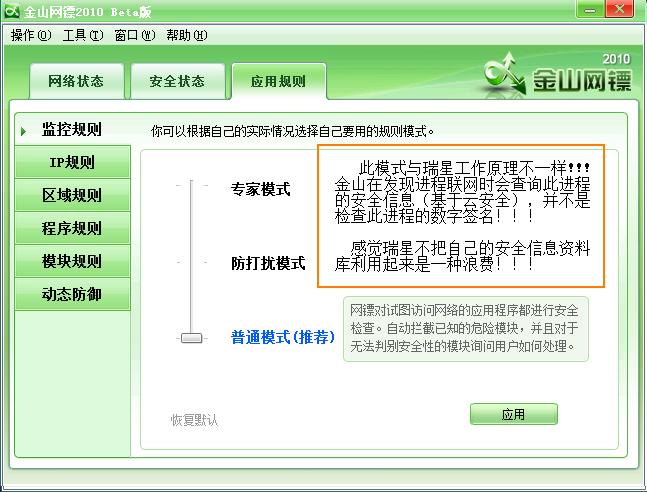Screen dimensions: 647x492
Task: Open the 操作(O) menu
Action: 31,35
